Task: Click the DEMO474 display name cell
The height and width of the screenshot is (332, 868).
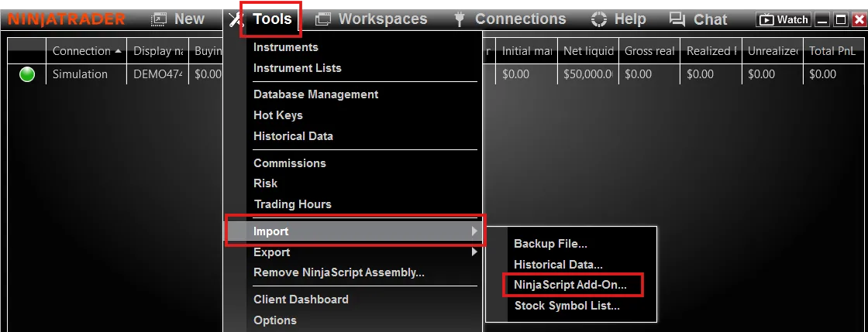Action: [x=158, y=74]
